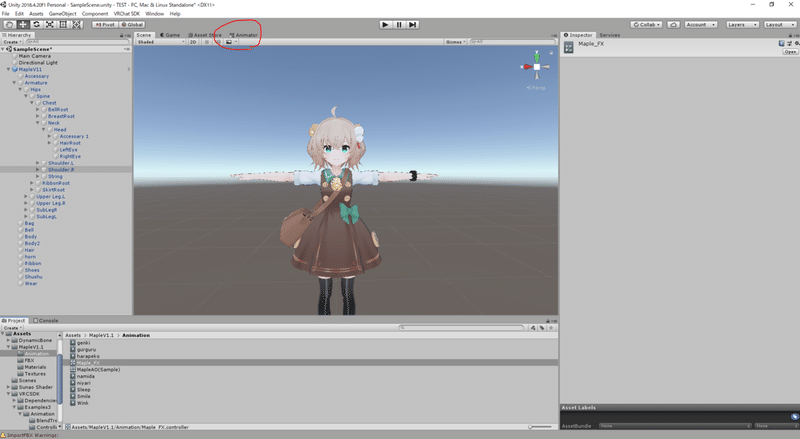The width and height of the screenshot is (800, 439).
Task: Open the GameObject menu
Action: [62, 14]
